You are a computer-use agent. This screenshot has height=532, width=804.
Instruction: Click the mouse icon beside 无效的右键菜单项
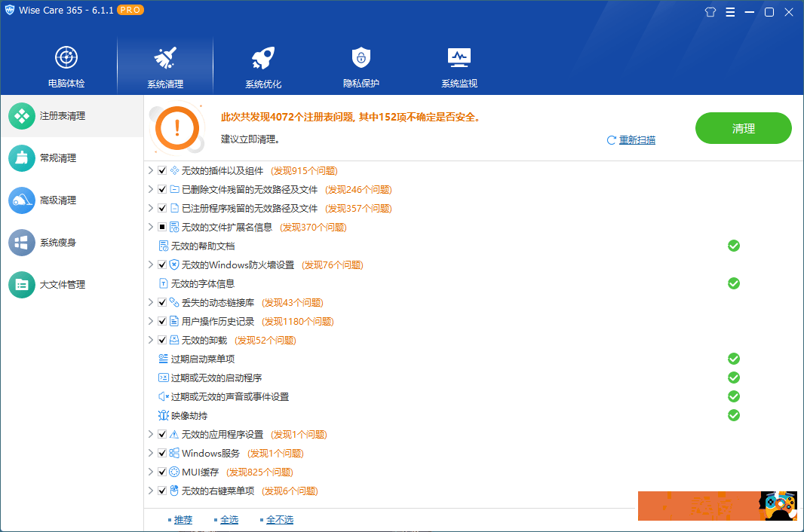[174, 491]
